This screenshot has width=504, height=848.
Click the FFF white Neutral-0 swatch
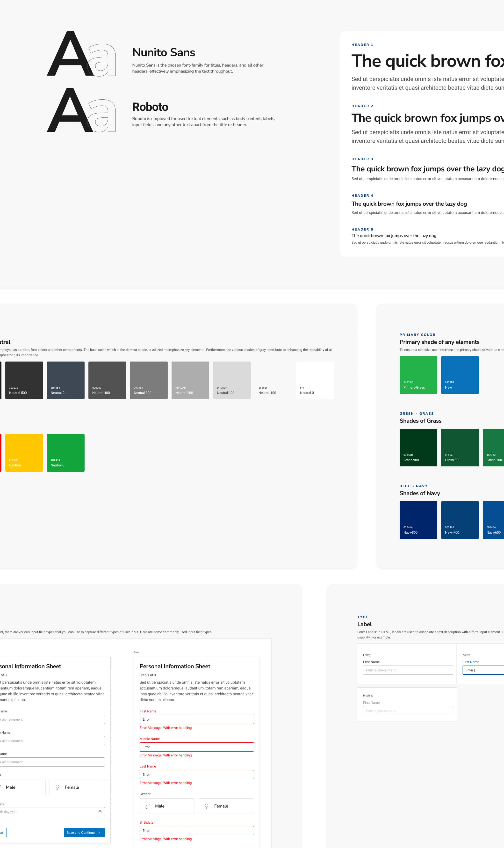(315, 380)
